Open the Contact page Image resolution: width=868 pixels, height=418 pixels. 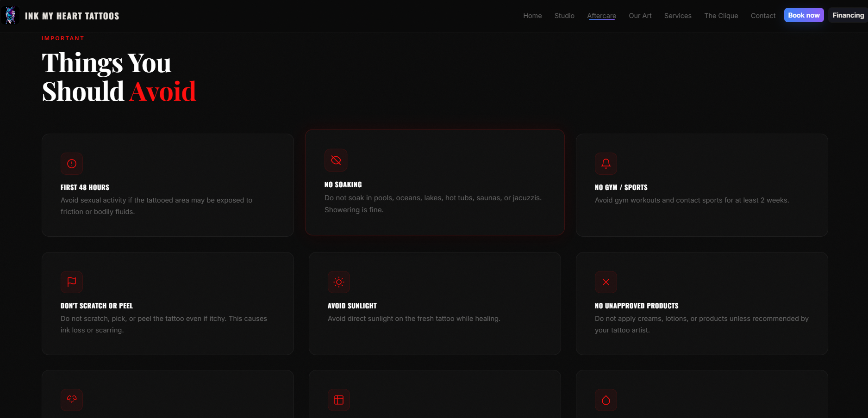tap(763, 16)
